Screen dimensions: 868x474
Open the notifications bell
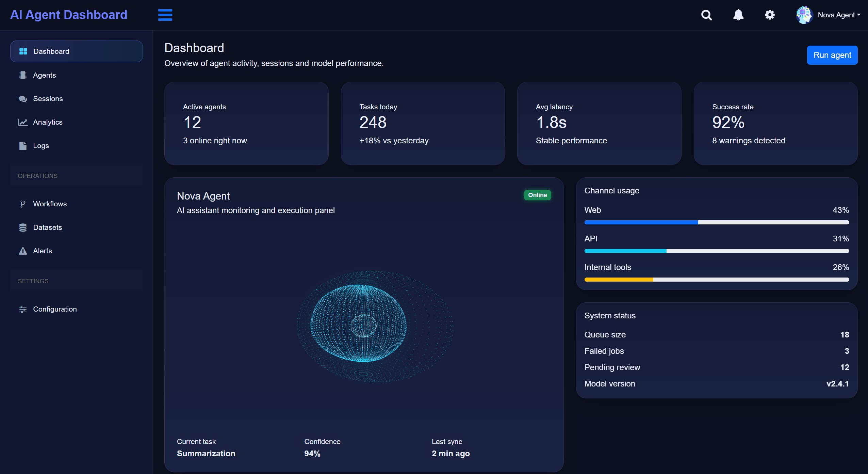pyautogui.click(x=738, y=15)
